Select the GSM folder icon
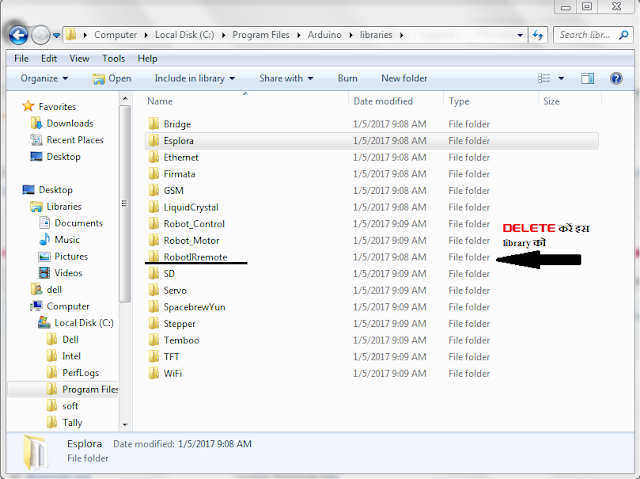This screenshot has height=479, width=640. click(153, 191)
